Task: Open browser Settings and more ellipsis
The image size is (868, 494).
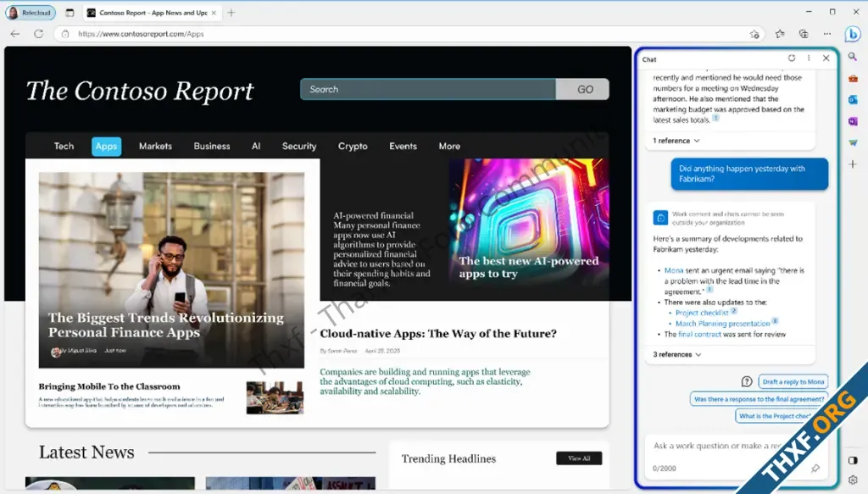Action: pyautogui.click(x=827, y=34)
